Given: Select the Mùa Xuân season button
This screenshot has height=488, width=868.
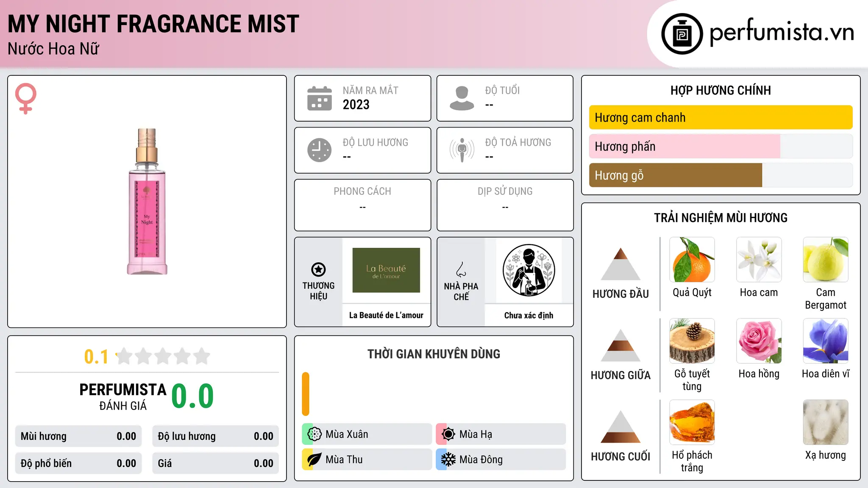Looking at the screenshot, I should pyautogui.click(x=367, y=434).
